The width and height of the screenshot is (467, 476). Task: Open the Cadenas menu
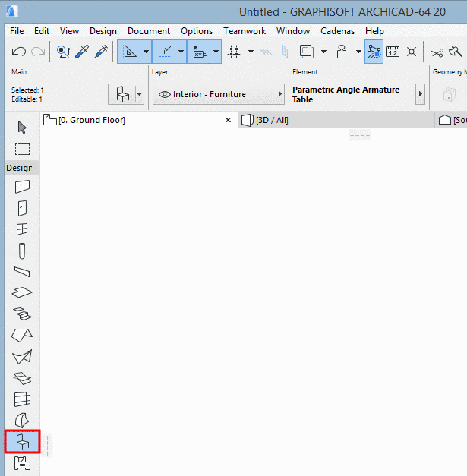[338, 31]
